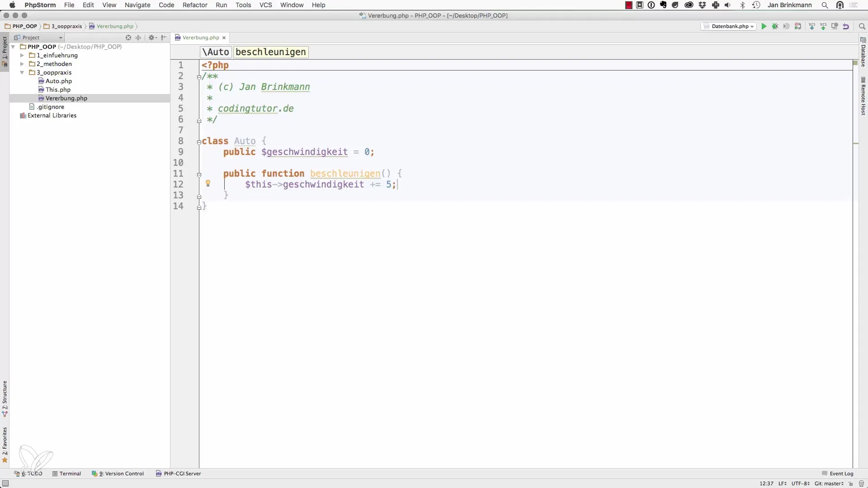The height and width of the screenshot is (488, 868).
Task: Collapse the 3_ooppraxis folder
Action: 22,72
